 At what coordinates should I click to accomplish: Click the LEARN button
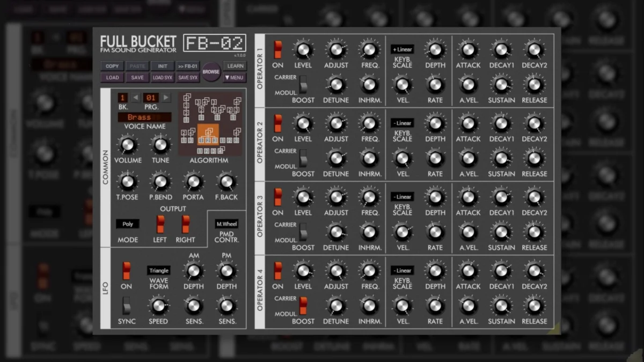click(235, 66)
